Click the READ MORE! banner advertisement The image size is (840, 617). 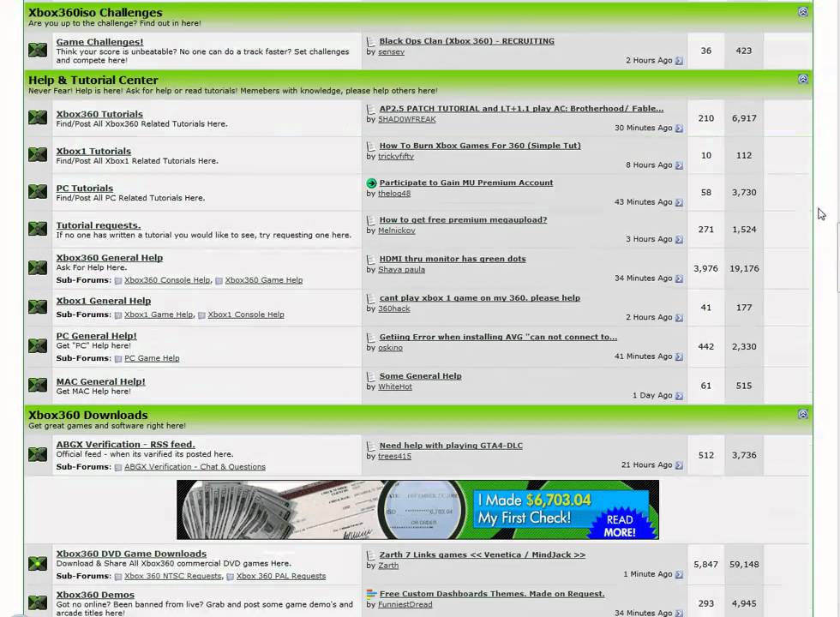(x=418, y=510)
